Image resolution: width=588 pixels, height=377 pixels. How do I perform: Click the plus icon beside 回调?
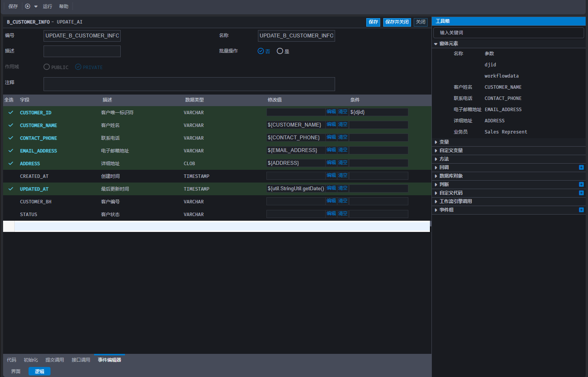point(581,167)
